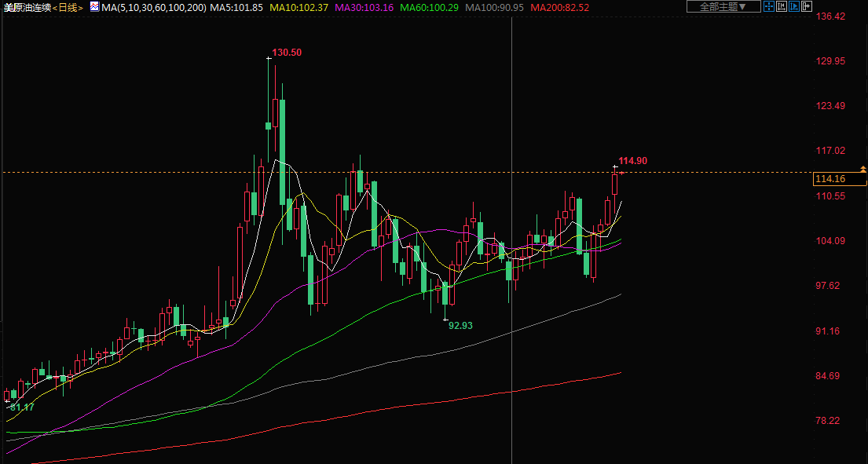Viewport: 868px width, 464px height.
Task: Click the purple MA30:103.16 legend
Action: 364,7
